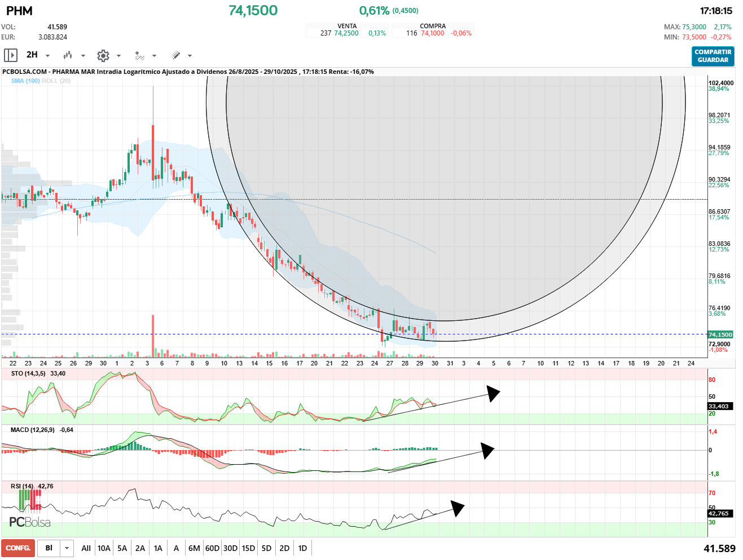The image size is (743, 560).
Task: Click the PHM ticker symbol
Action: 19,11
